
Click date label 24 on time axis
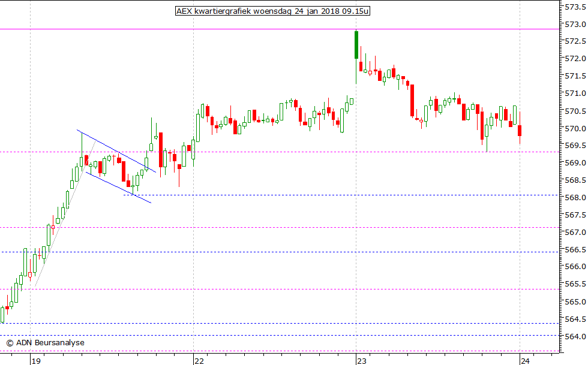click(x=526, y=361)
